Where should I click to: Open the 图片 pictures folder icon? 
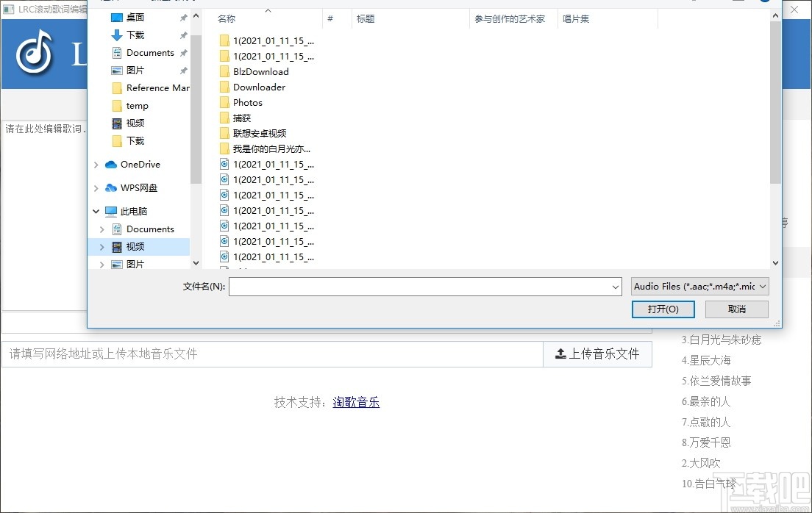pyautogui.click(x=116, y=70)
